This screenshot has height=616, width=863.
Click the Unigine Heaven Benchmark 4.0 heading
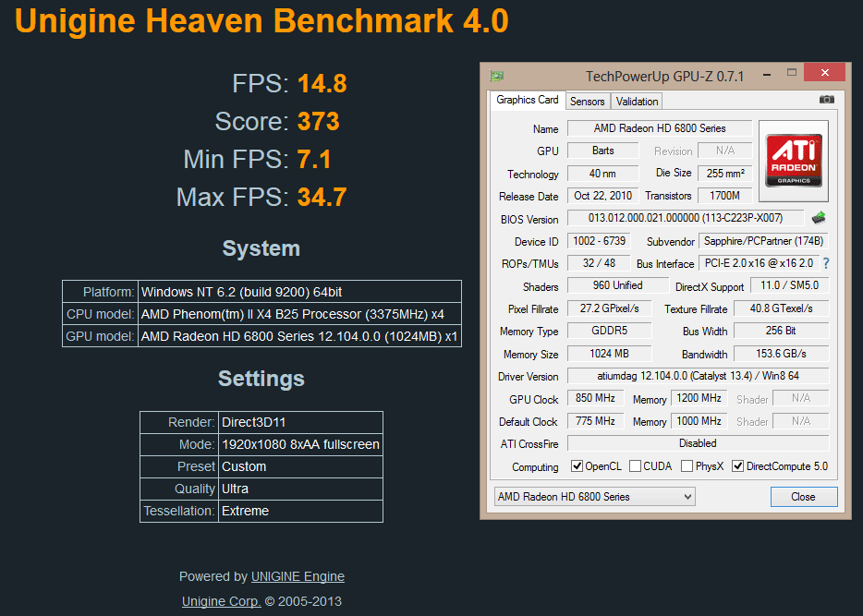261,21
